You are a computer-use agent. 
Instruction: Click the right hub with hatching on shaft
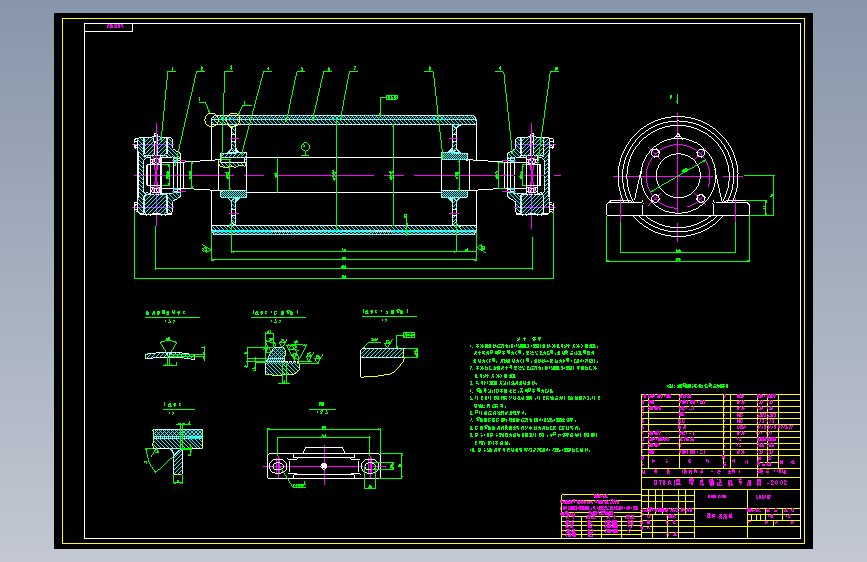455,175
